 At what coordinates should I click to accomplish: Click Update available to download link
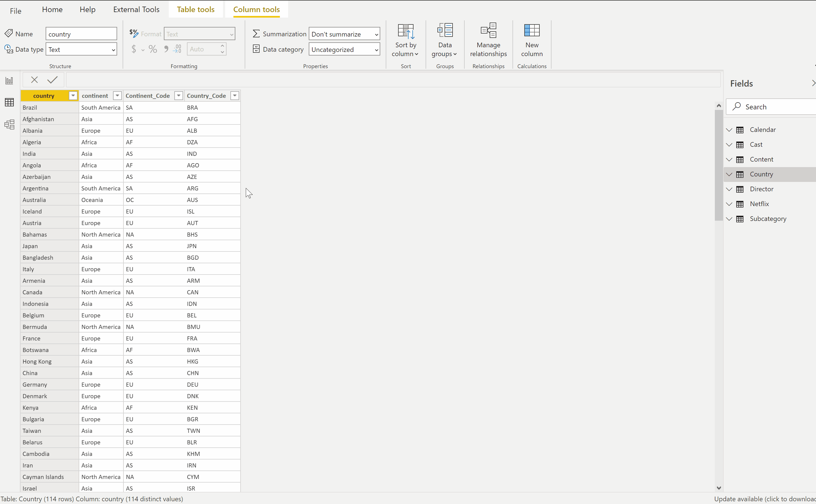(x=764, y=499)
